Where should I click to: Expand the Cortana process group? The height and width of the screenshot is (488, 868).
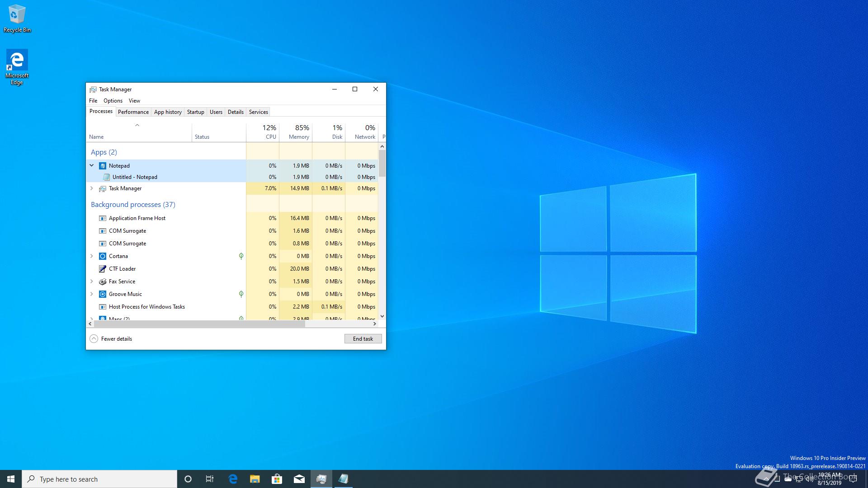pos(92,256)
